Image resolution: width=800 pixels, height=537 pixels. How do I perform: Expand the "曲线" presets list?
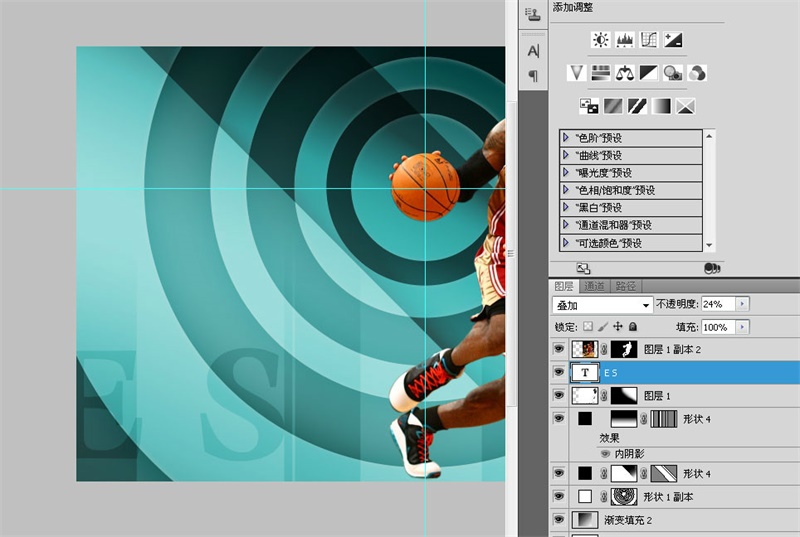[567, 155]
